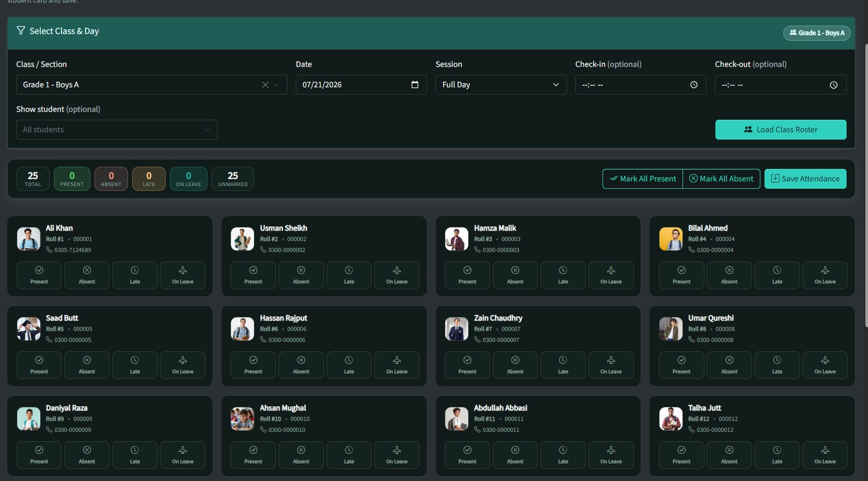This screenshot has height=481, width=868.
Task: Mark Bilal Ahmed as Present
Action: (681, 275)
